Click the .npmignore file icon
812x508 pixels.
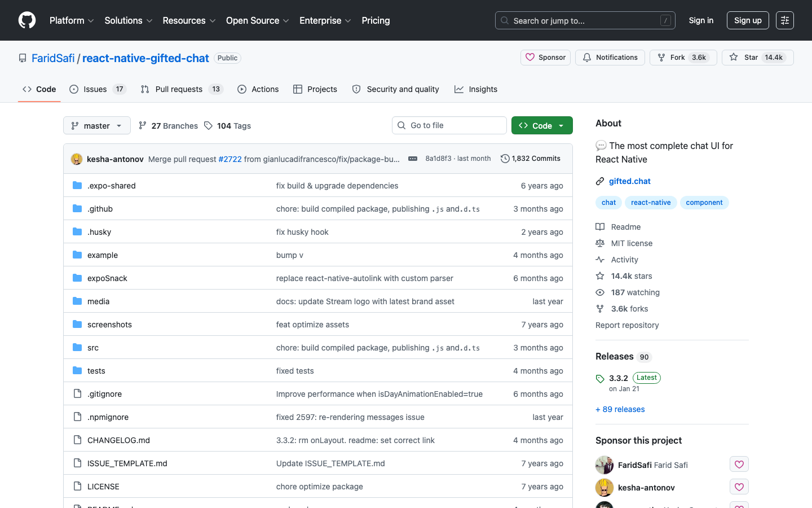[77, 417]
